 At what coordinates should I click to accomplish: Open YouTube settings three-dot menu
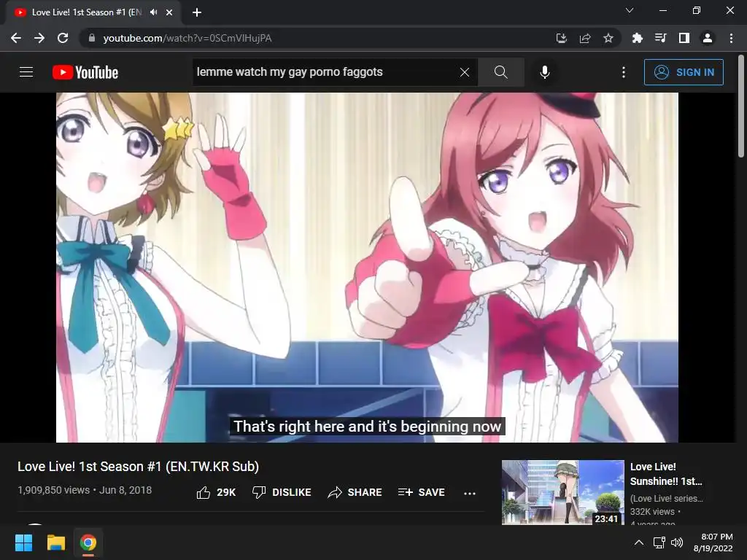point(624,72)
